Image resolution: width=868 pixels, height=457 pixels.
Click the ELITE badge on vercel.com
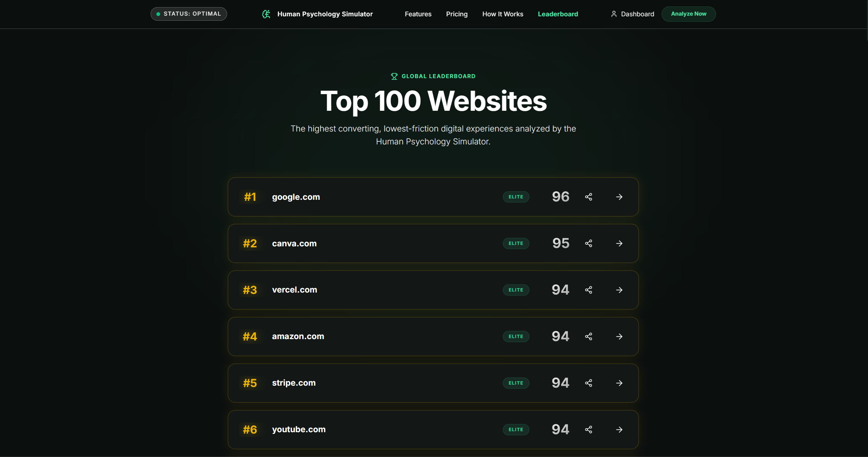coord(516,290)
